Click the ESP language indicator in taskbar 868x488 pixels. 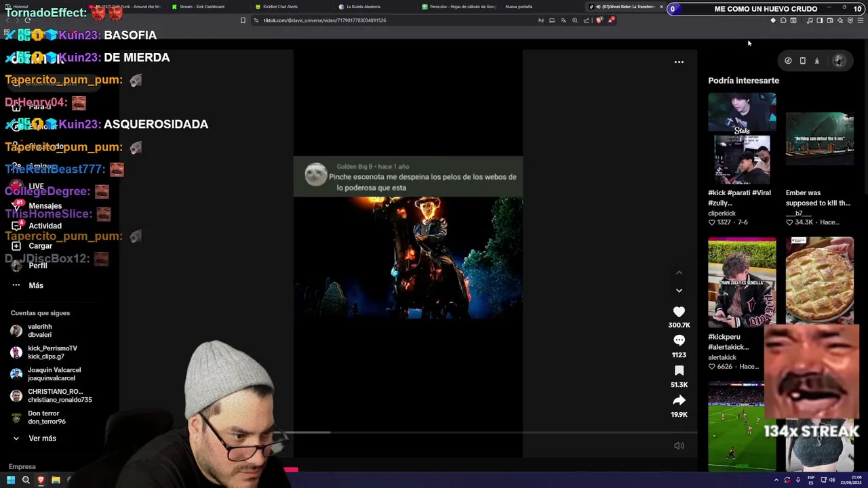811,480
